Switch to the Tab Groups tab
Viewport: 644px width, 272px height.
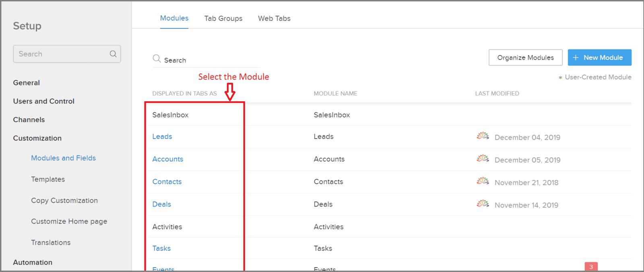[x=223, y=18]
